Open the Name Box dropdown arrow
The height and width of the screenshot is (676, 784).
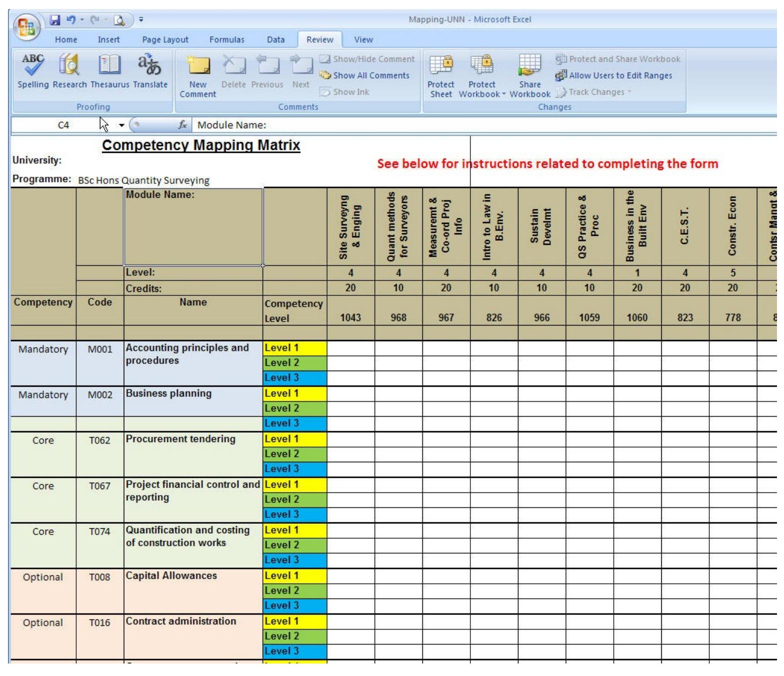(x=121, y=125)
